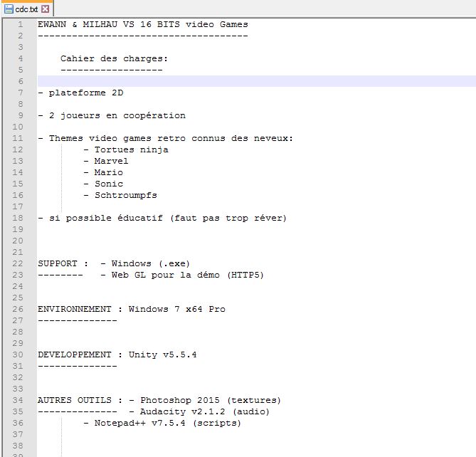Click the blue disk icon on cdc.txt tab
Viewport: 476px width, 457px height.
[x=9, y=9]
